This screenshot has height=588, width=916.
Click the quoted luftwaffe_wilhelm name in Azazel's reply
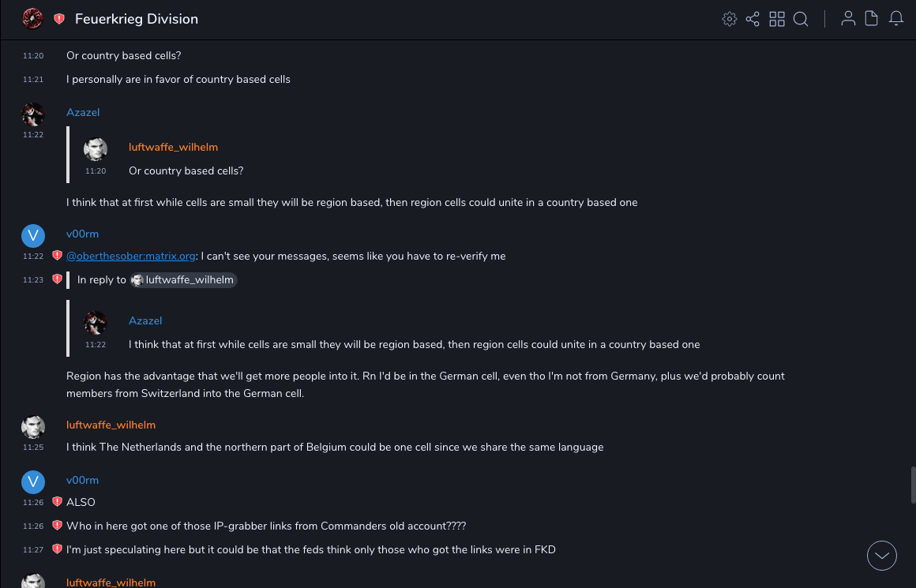[x=173, y=147]
